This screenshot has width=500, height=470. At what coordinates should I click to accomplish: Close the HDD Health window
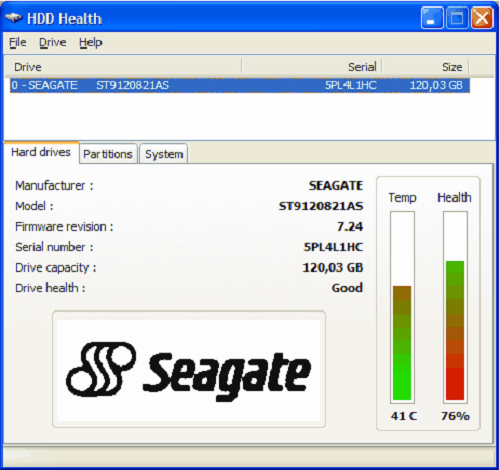[x=482, y=18]
